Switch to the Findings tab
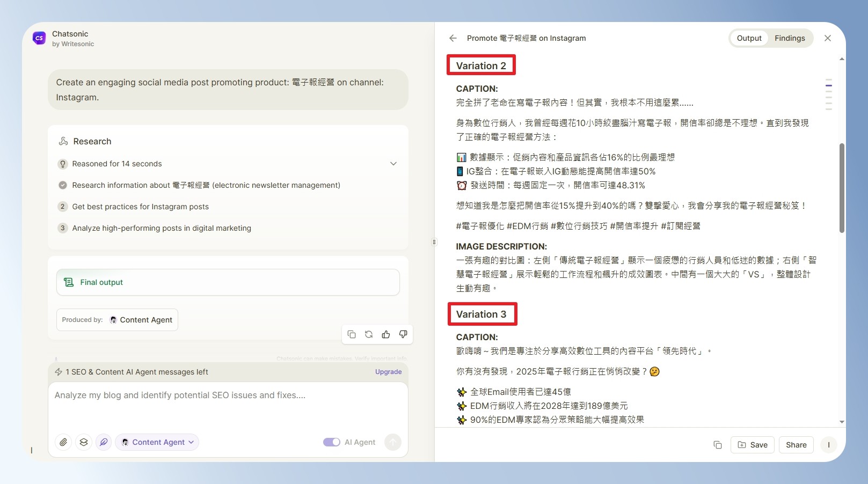Screen dimensions: 868x484 pyautogui.click(x=790, y=38)
